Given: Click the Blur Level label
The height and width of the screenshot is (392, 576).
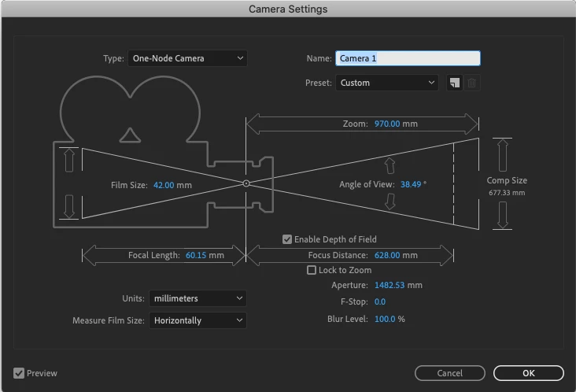Looking at the screenshot, I should [348, 319].
